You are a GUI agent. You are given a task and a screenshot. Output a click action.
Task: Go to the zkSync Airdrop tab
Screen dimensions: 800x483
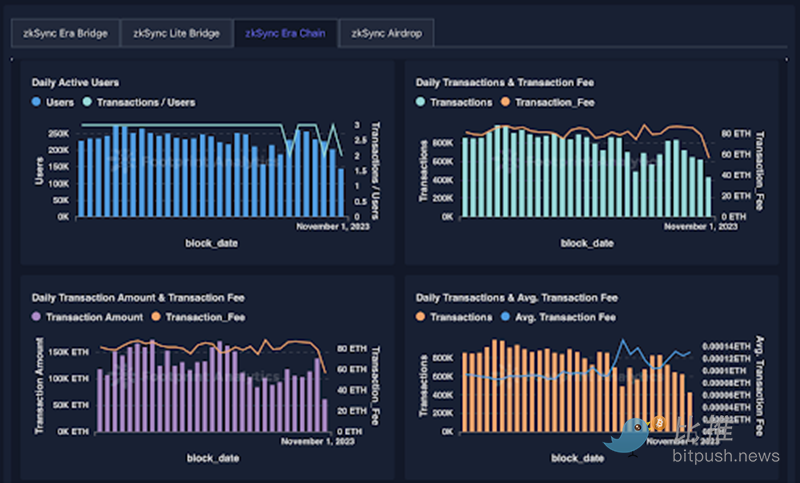pyautogui.click(x=386, y=34)
